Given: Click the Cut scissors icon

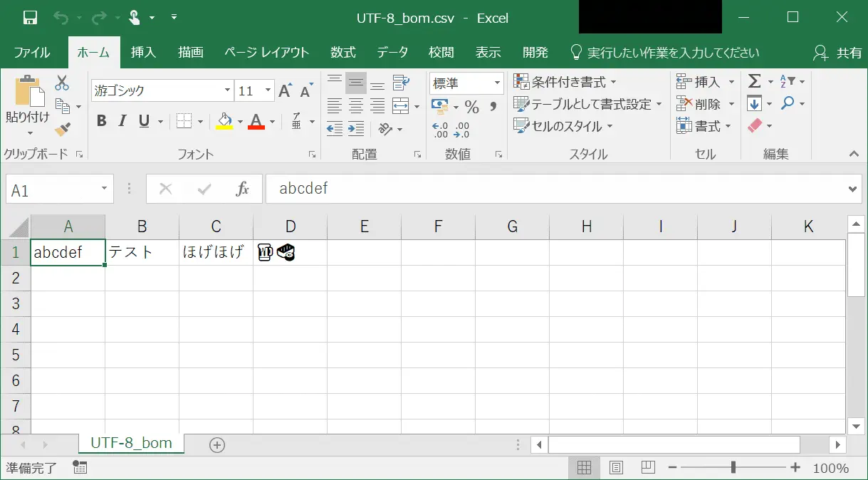Looking at the screenshot, I should [62, 83].
